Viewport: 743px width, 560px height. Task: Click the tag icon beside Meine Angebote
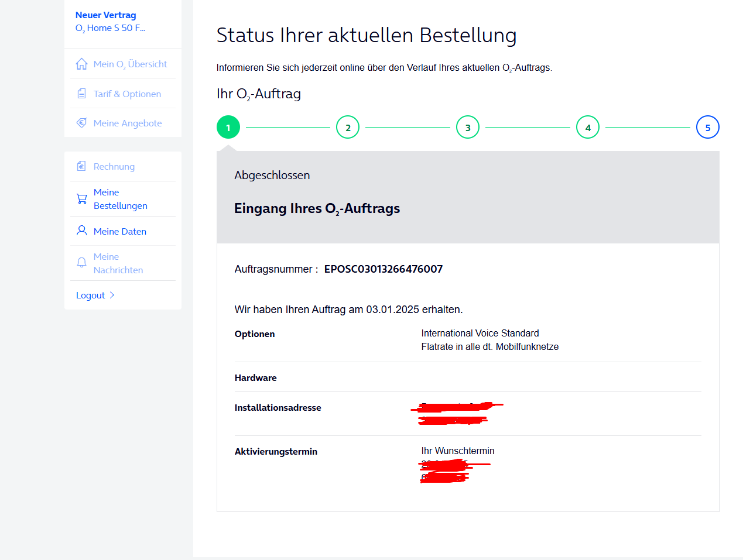[x=82, y=123]
